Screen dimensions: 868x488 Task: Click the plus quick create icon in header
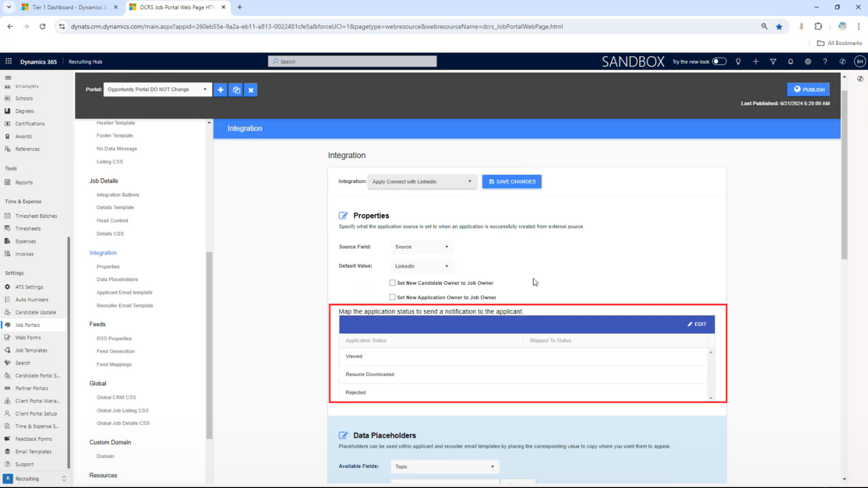(755, 61)
